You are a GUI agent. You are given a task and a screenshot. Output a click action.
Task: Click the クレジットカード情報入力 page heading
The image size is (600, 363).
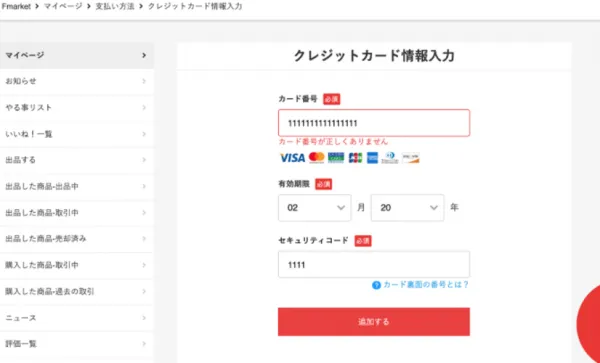[x=374, y=56]
